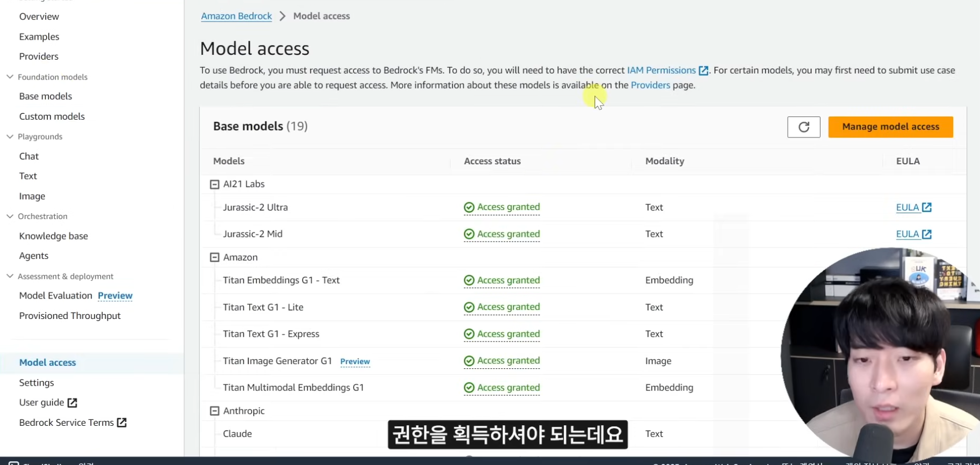Click the external link icon beside Bedrock Service Terms
980x465 pixels.
(x=122, y=423)
